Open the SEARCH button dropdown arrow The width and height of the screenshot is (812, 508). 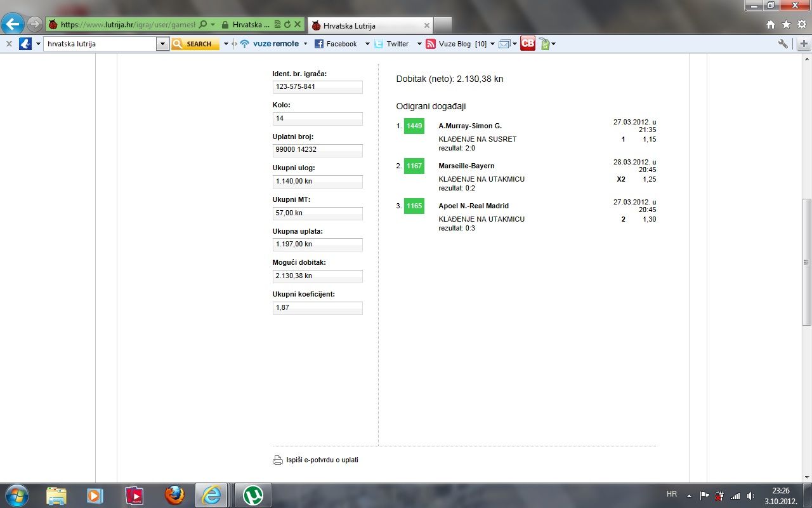(x=225, y=44)
